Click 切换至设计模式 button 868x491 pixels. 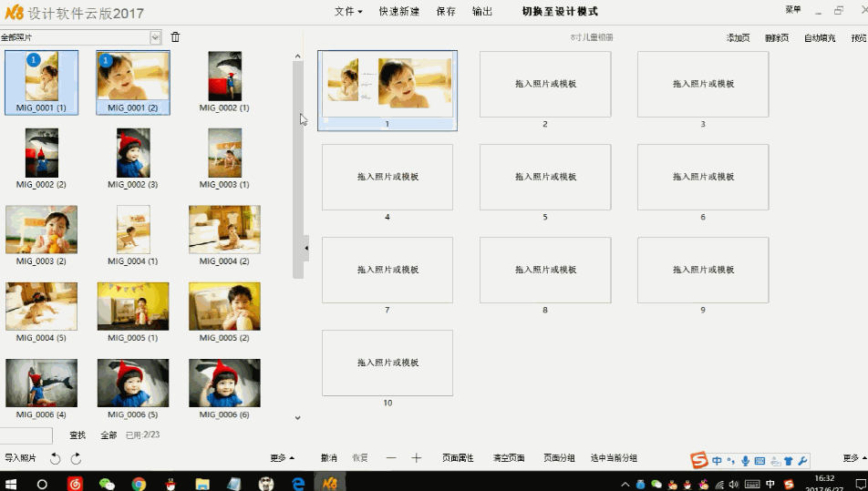[560, 12]
